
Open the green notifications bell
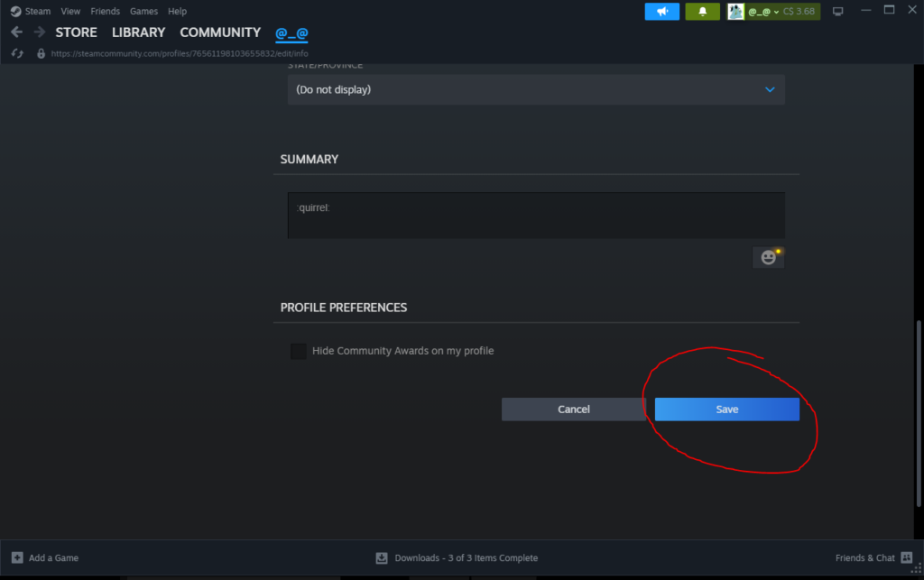pos(702,12)
